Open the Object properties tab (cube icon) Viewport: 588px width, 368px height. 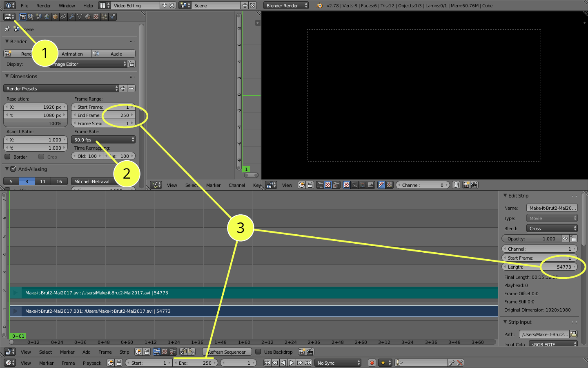pyautogui.click(x=55, y=17)
